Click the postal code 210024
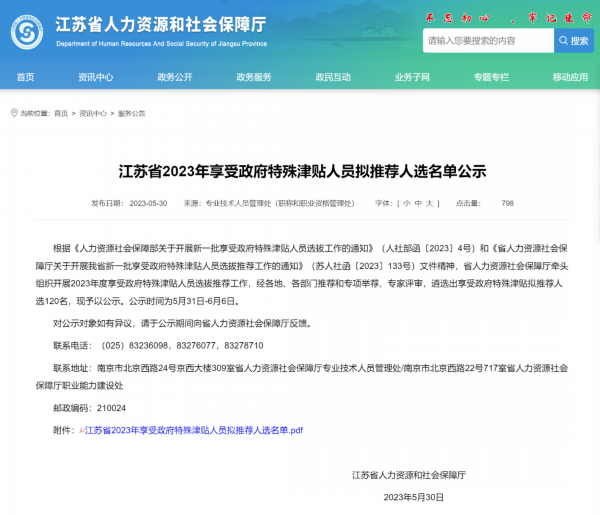Screen dimensions: 600x515 [111, 408]
